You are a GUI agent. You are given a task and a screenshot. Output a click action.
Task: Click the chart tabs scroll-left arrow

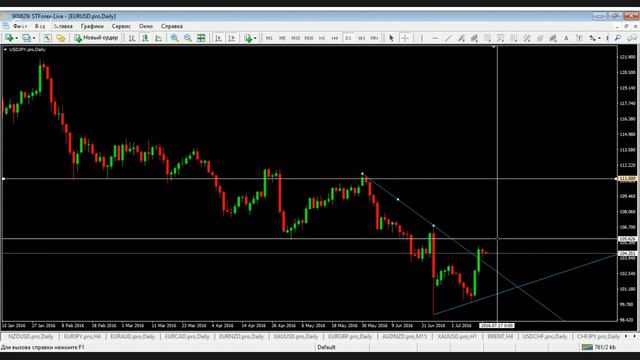coord(627,336)
